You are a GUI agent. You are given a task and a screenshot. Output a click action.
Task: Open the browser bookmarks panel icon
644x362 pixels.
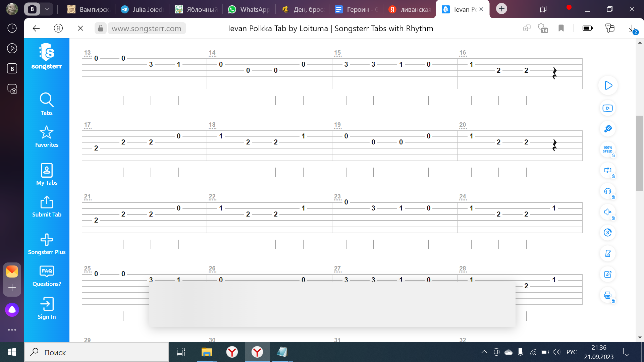click(x=543, y=9)
